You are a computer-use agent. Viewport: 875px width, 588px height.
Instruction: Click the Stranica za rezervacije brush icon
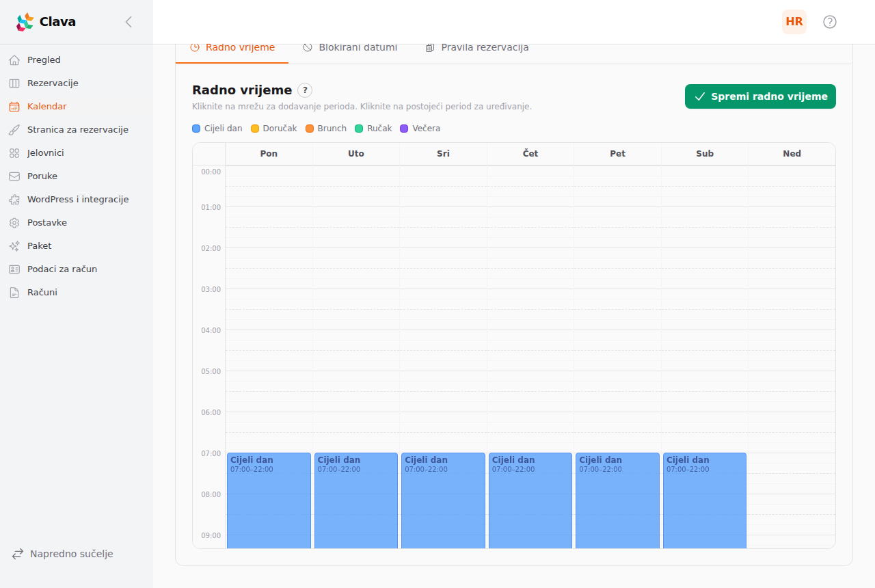pos(14,130)
